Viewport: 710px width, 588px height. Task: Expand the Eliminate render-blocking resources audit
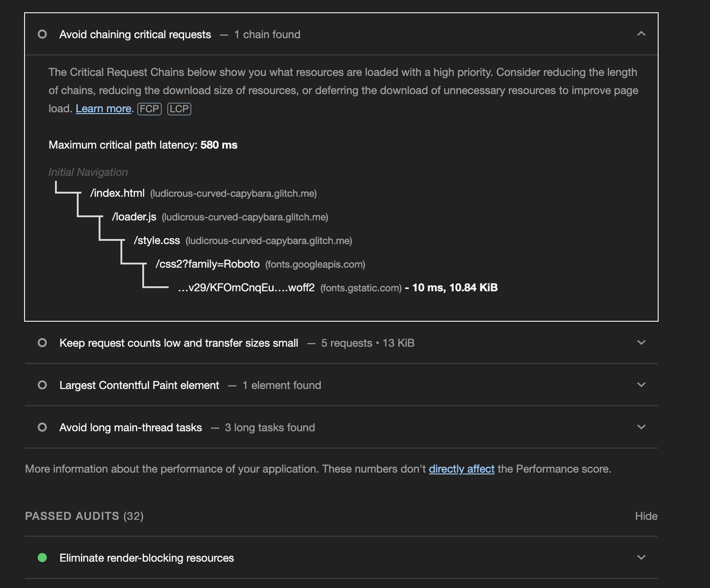641,558
